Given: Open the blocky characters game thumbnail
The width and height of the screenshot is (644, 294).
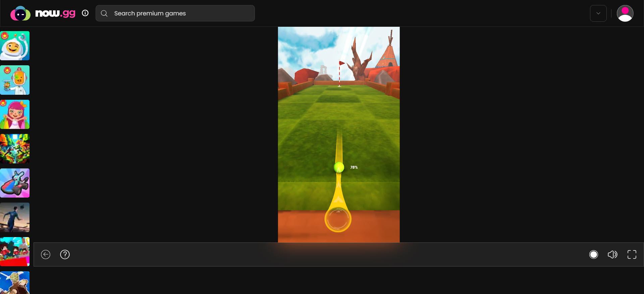Looking at the screenshot, I should [15, 251].
